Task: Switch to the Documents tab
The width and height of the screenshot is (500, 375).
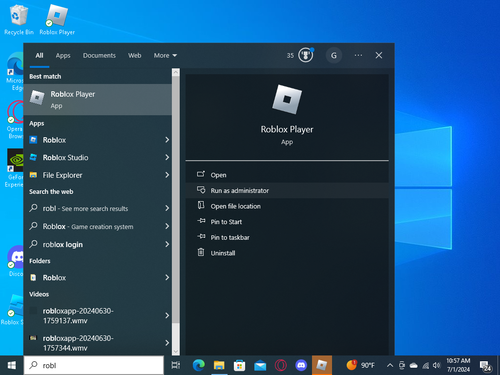Action: (x=99, y=56)
